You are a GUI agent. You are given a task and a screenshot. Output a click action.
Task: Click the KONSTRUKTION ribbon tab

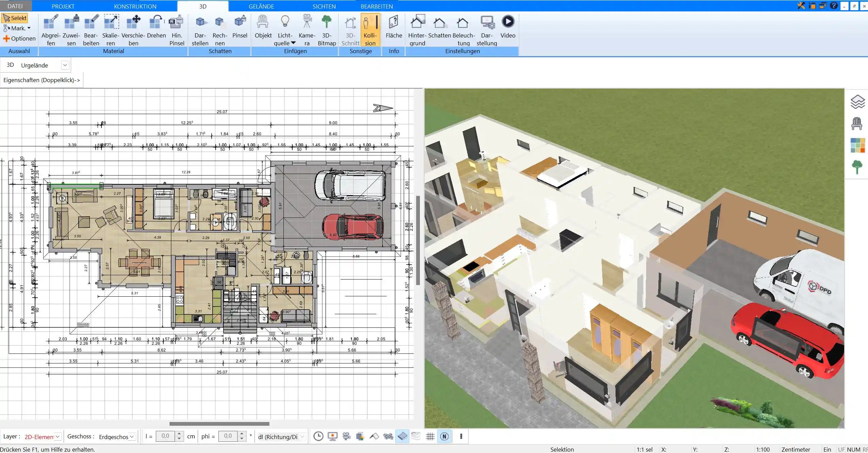coord(135,6)
